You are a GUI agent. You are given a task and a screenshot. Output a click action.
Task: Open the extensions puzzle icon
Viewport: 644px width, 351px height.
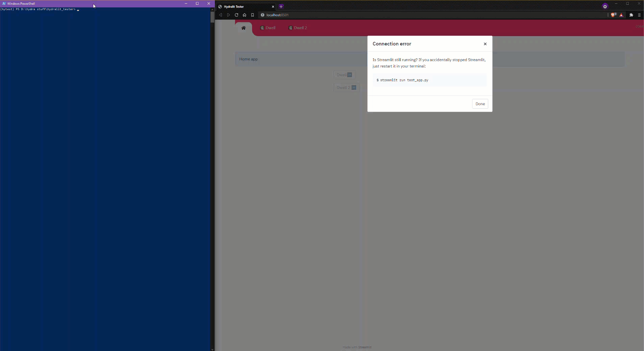631,15
